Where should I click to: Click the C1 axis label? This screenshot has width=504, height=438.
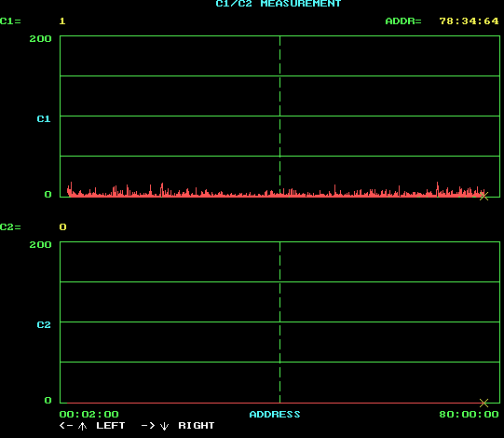tap(44, 119)
